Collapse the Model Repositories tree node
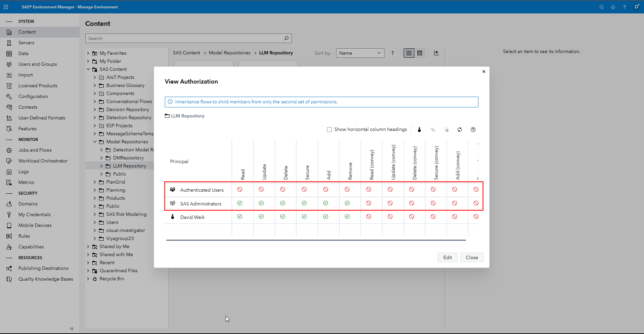Image resolution: width=644 pixels, height=334 pixels. point(95,142)
